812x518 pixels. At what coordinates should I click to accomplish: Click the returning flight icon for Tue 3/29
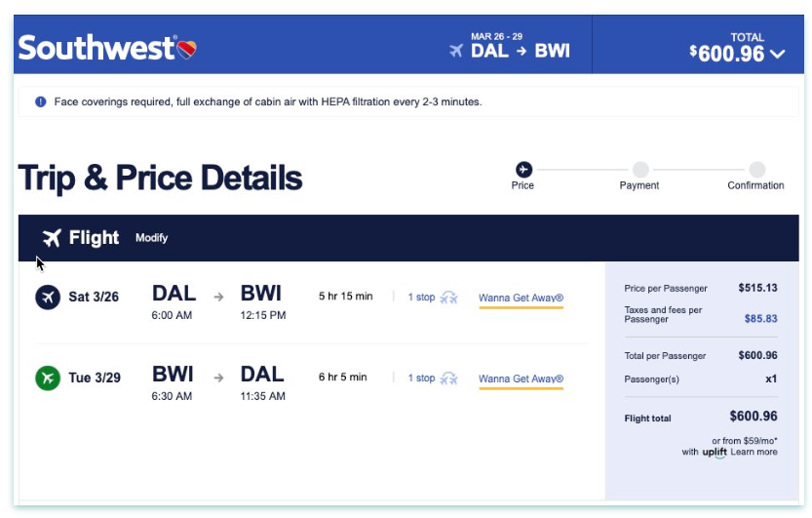coord(48,378)
